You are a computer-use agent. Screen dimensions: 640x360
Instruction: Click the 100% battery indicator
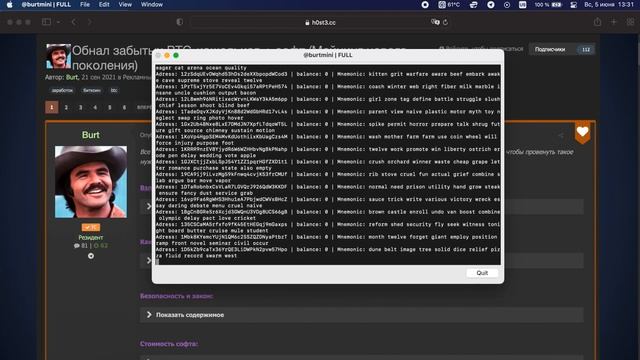click(548, 4)
